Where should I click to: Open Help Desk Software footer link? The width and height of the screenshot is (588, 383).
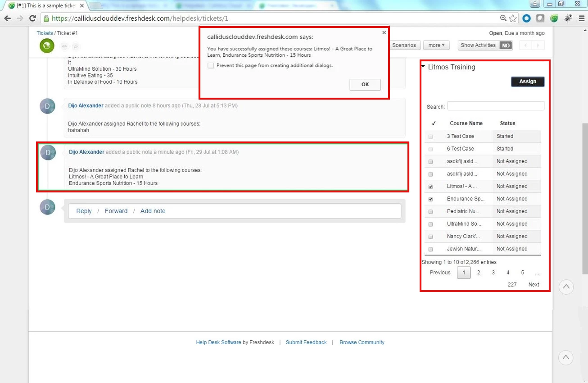(x=218, y=342)
